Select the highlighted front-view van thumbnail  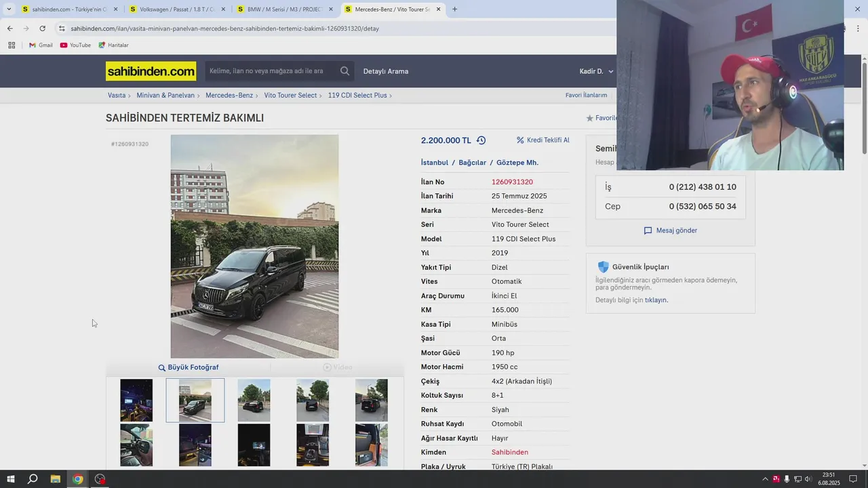[x=195, y=401]
